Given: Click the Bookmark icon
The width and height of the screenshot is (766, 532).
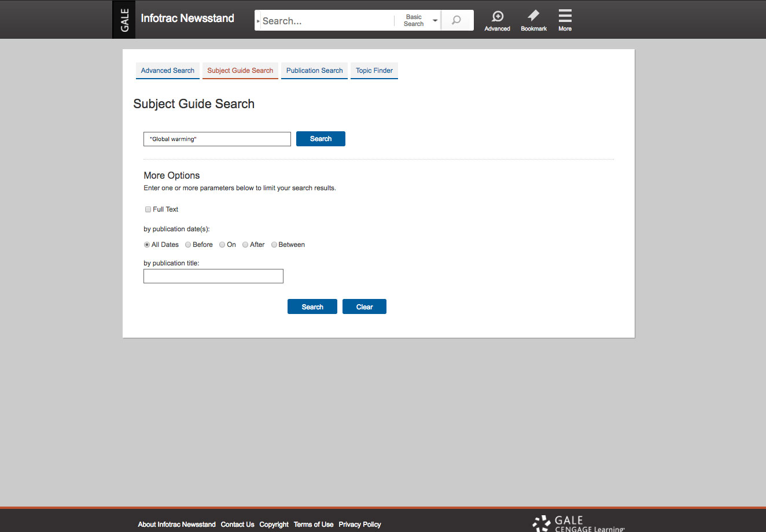Looking at the screenshot, I should pyautogui.click(x=533, y=21).
